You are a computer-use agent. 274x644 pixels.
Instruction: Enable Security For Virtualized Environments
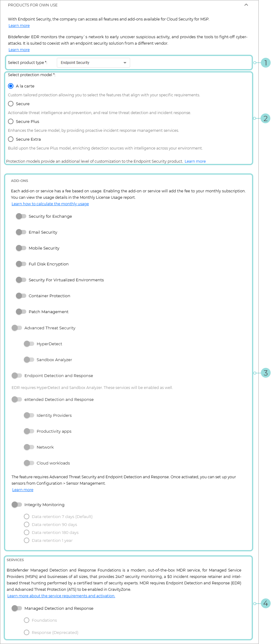tap(21, 280)
